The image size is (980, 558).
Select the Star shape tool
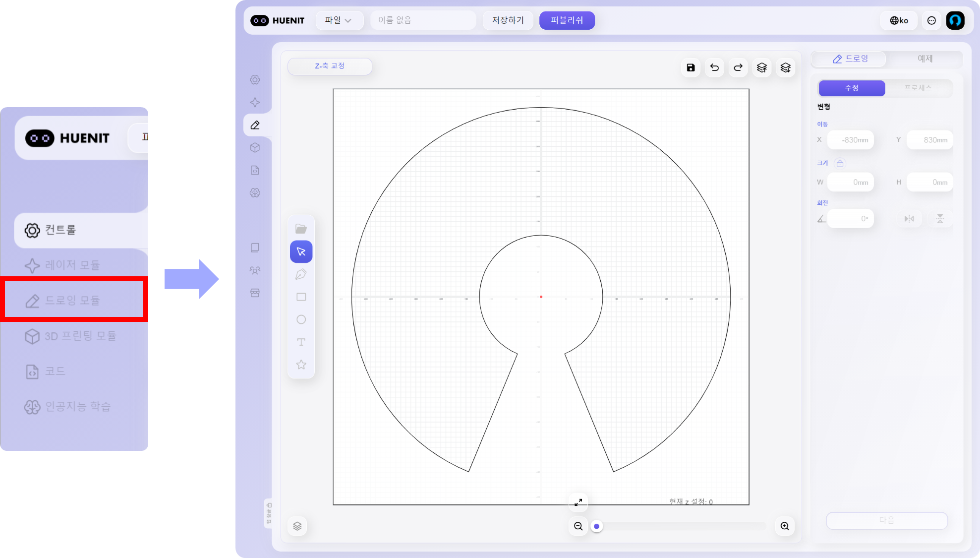click(x=301, y=365)
